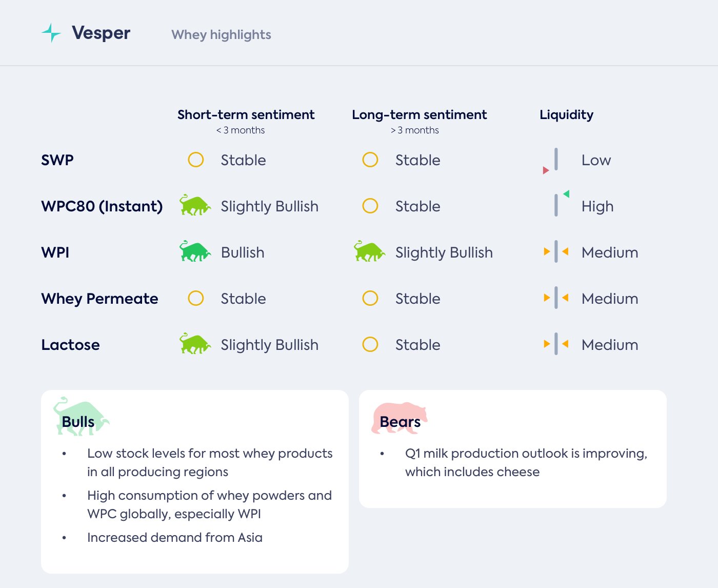Click the WPC80 short-term bull icon

point(195,205)
